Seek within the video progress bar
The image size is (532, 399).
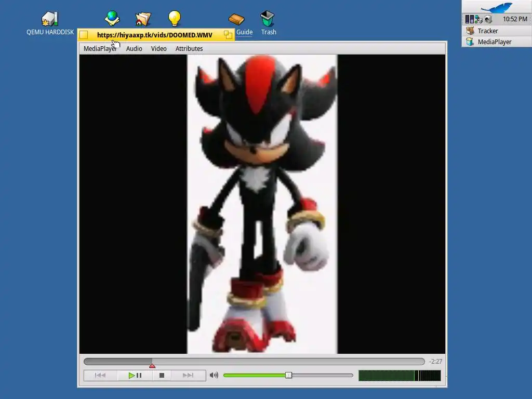254,362
